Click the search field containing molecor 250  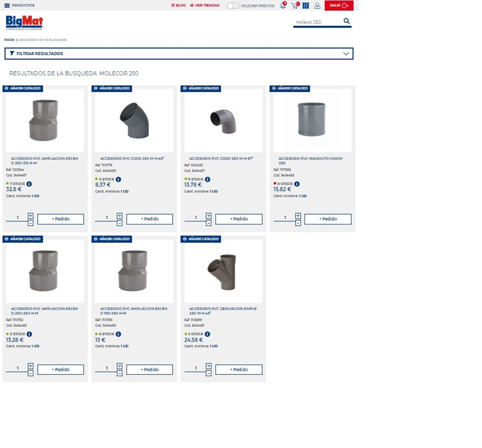coord(316,22)
